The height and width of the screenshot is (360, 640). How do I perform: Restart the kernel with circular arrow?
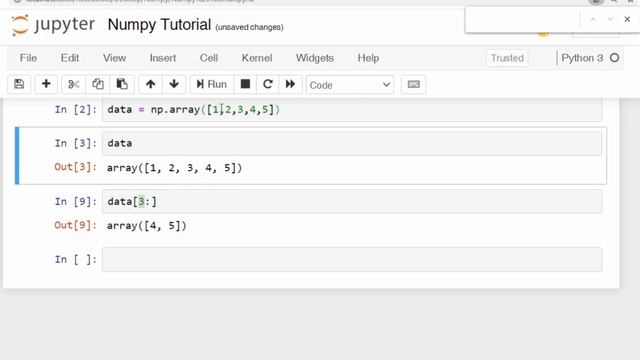click(x=268, y=84)
